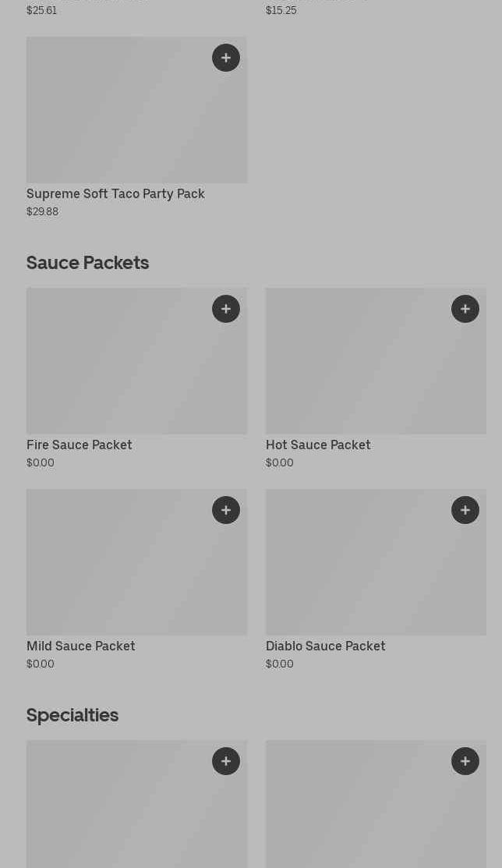Click the $29.88 party pack price
Screen dimensions: 502x868
point(42,211)
